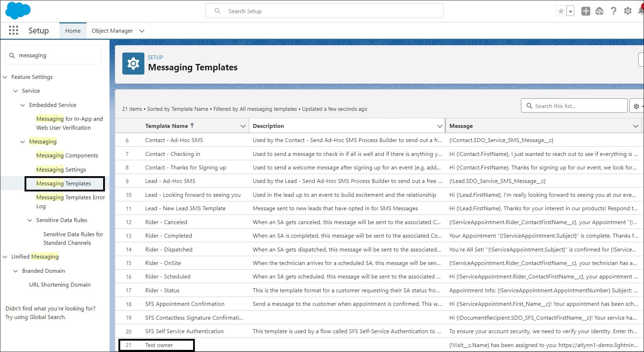Viewport: 644px width, 352px height.
Task: Open the Object Manager dropdown chevron
Action: pos(142,31)
